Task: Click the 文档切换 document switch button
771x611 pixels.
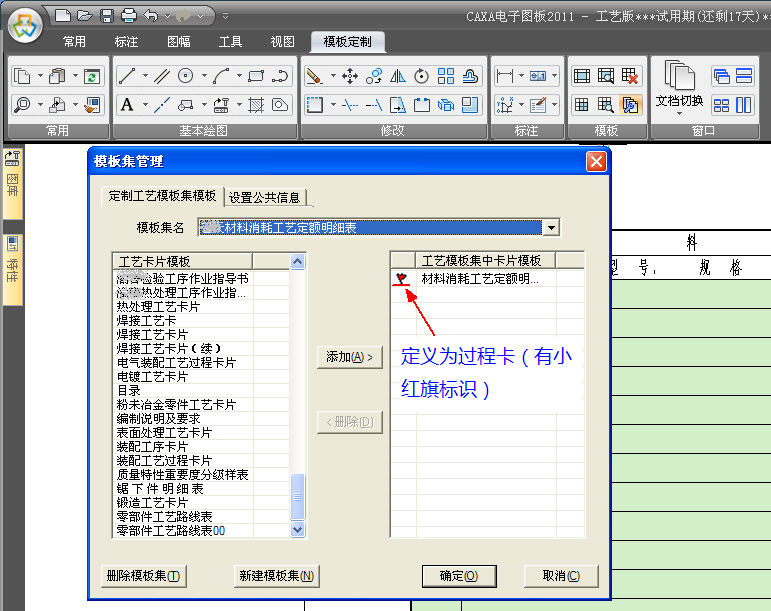Action: (679, 86)
